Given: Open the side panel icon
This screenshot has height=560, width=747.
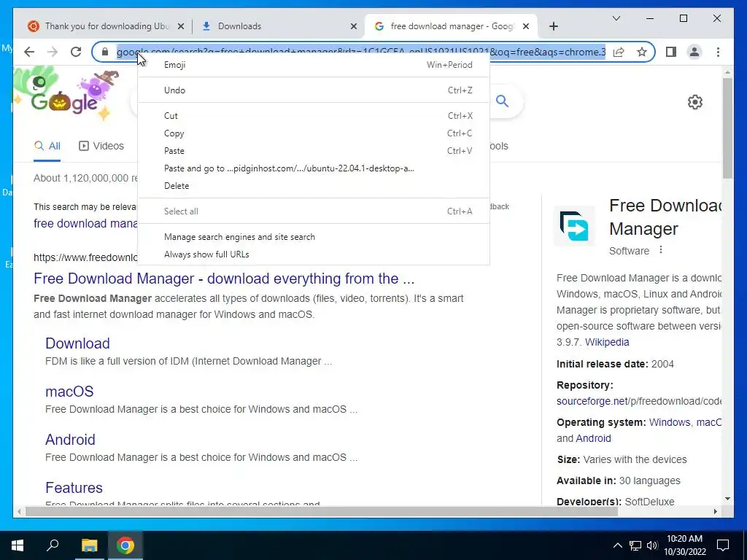Looking at the screenshot, I should point(671,52).
